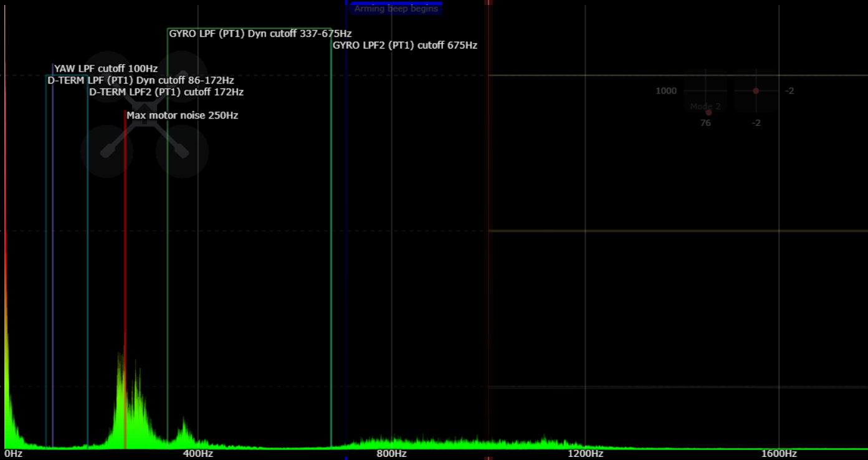The height and width of the screenshot is (460, 868).
Task: Click the quadcopter craft icon center
Action: click(x=144, y=115)
